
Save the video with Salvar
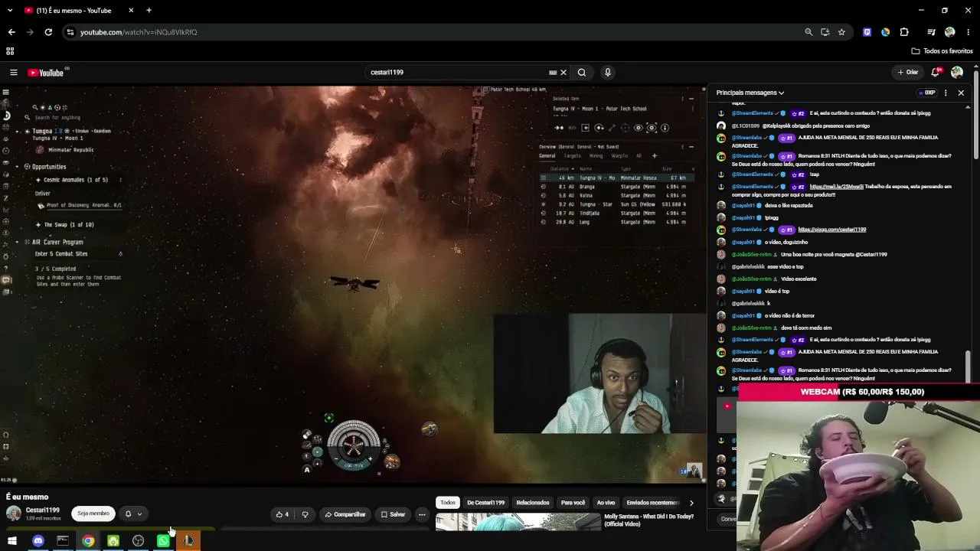(x=393, y=514)
